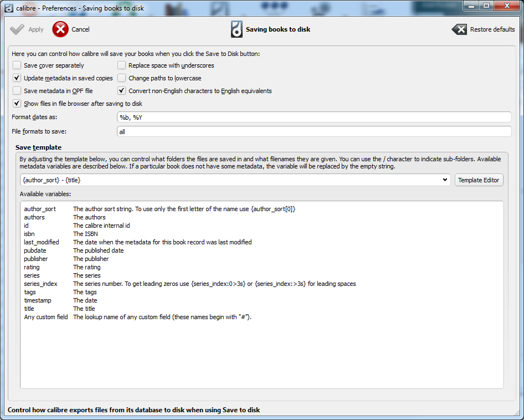Enable Save metadata in OPF file
Screen dimensions: 524x420
point(17,91)
